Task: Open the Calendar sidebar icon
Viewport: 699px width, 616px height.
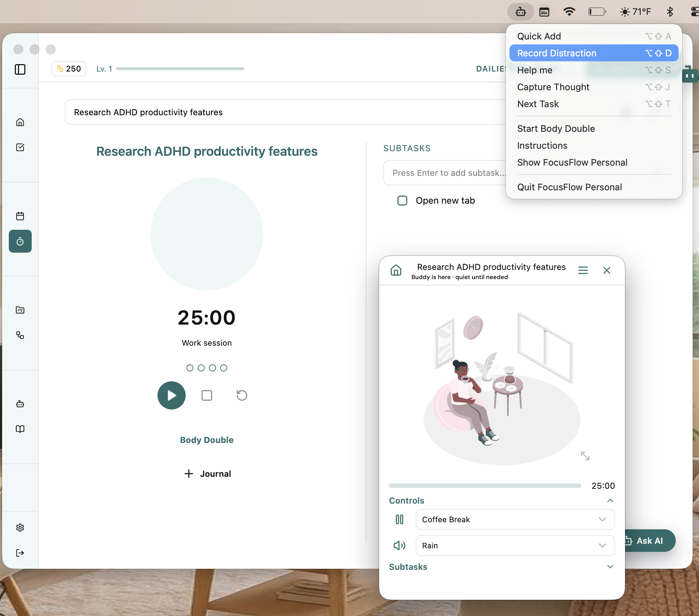Action: point(20,216)
